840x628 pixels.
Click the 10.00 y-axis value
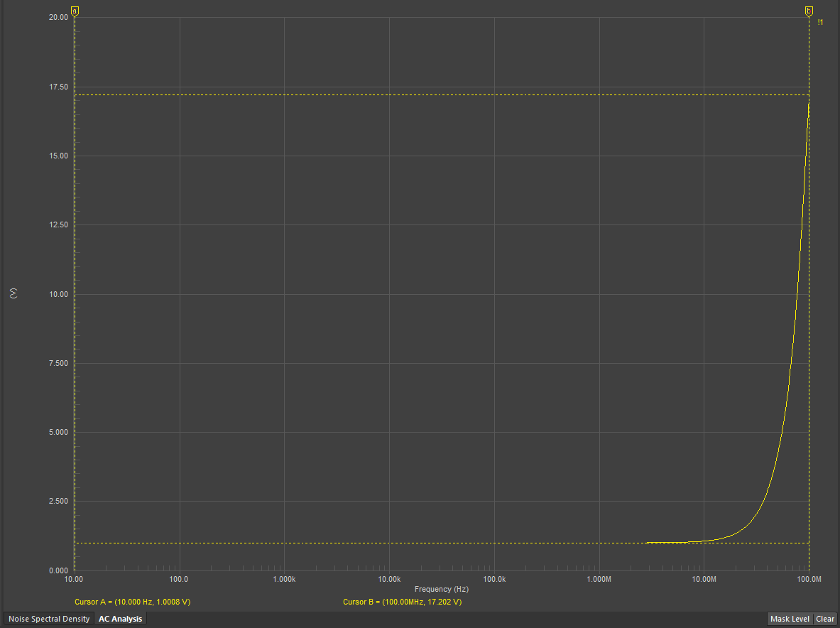pos(59,294)
